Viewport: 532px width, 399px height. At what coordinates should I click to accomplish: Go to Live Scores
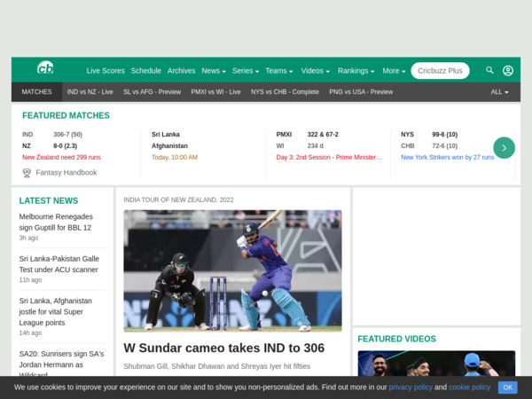(106, 71)
